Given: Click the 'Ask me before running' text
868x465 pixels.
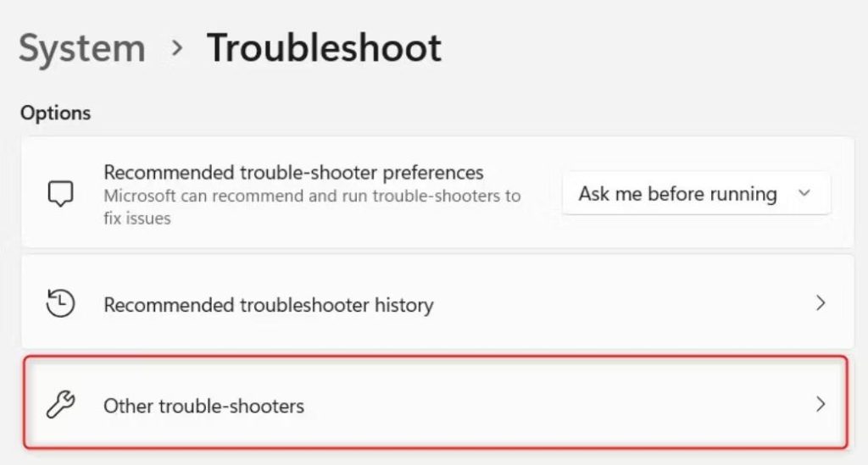Looking at the screenshot, I should [677, 194].
